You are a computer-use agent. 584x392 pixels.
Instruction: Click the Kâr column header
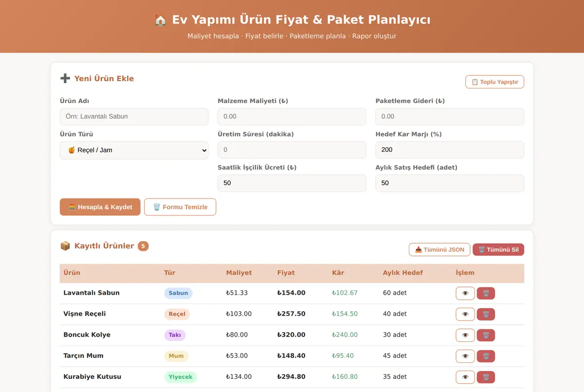pos(338,273)
